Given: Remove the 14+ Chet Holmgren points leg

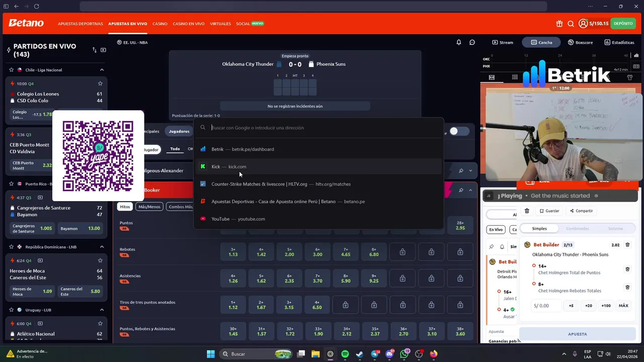Looking at the screenshot, I should coord(627,269).
